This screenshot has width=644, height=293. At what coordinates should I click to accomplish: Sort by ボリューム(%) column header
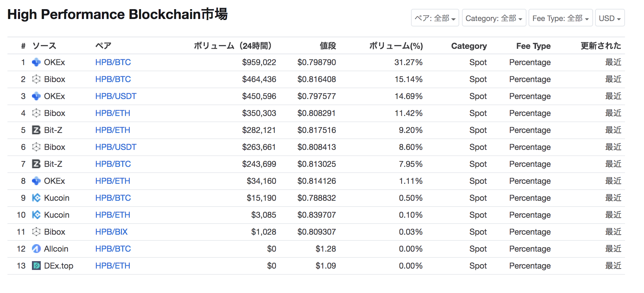(396, 46)
